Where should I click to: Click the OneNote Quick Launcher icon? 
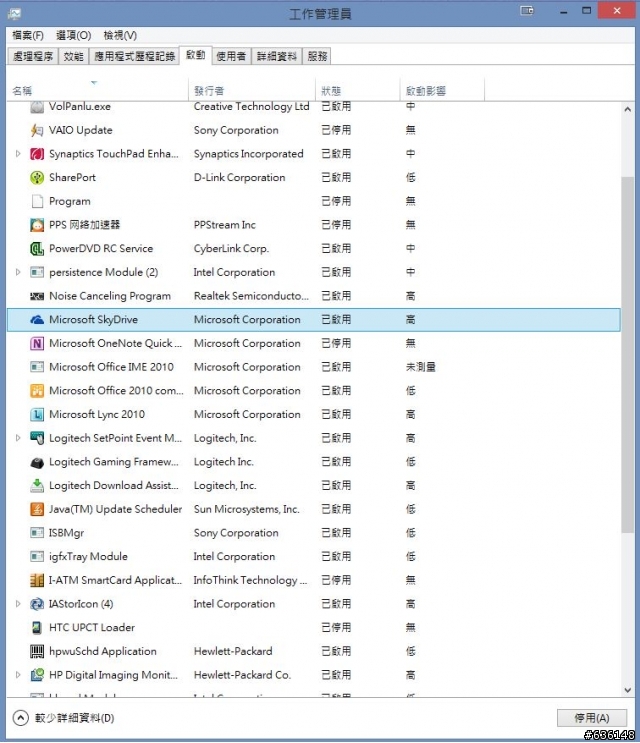click(37, 344)
